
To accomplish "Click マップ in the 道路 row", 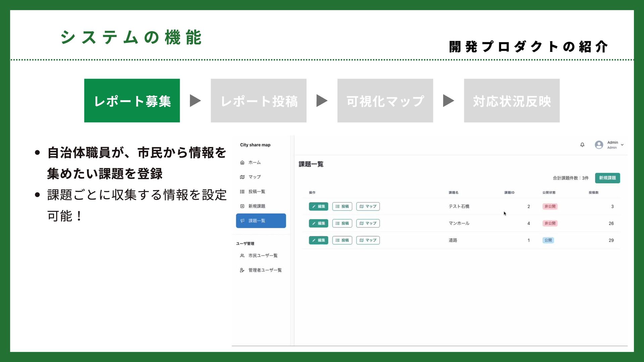I will pyautogui.click(x=368, y=240).
